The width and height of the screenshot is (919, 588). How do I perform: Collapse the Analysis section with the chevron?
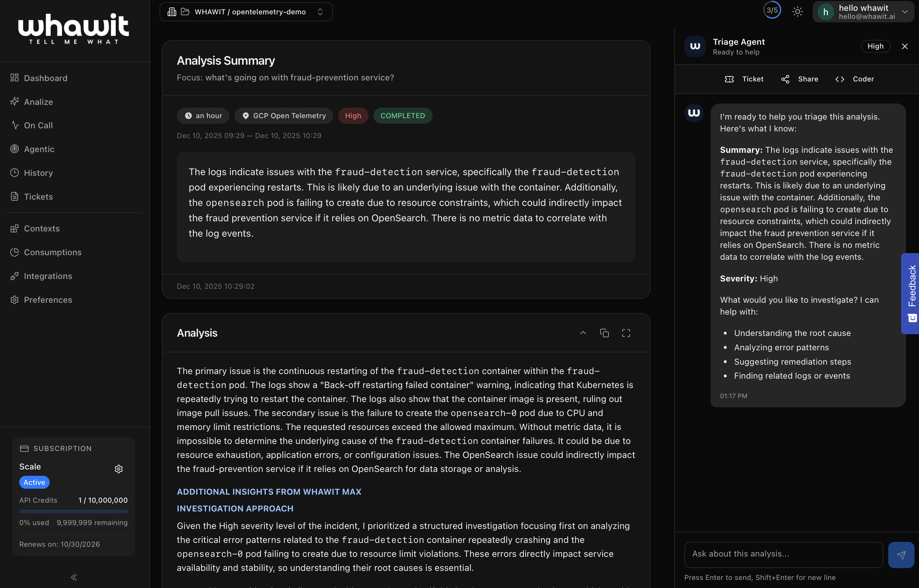[583, 333]
